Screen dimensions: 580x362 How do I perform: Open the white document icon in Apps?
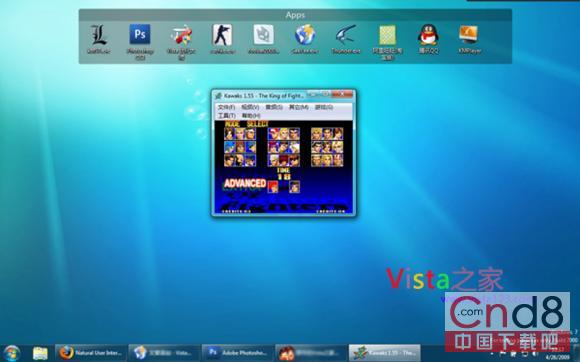pos(263,35)
